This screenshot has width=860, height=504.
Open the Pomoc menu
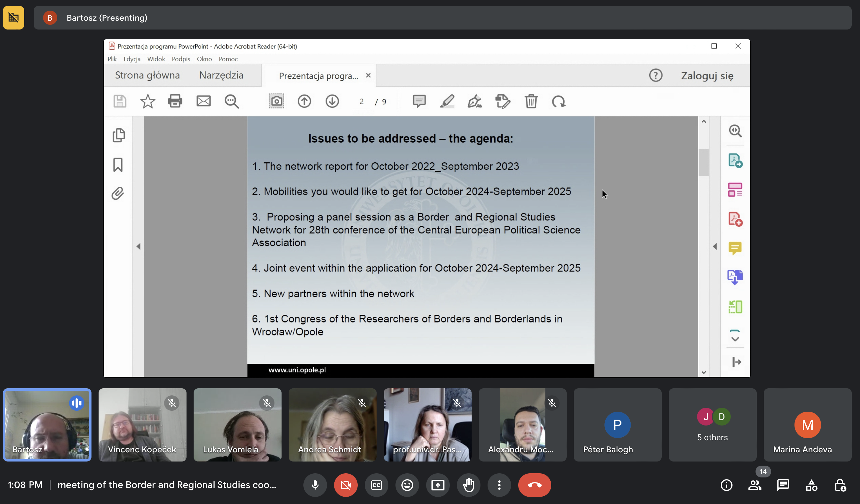(228, 59)
